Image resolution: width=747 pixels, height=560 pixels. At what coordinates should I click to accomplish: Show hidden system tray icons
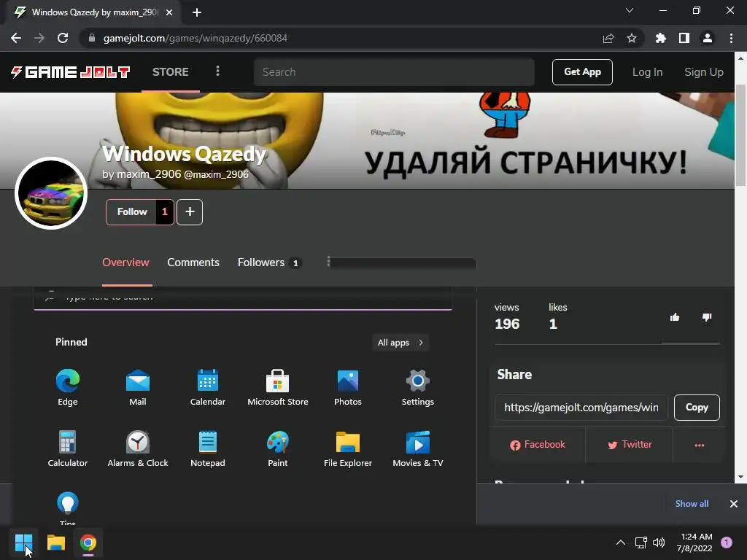(621, 542)
